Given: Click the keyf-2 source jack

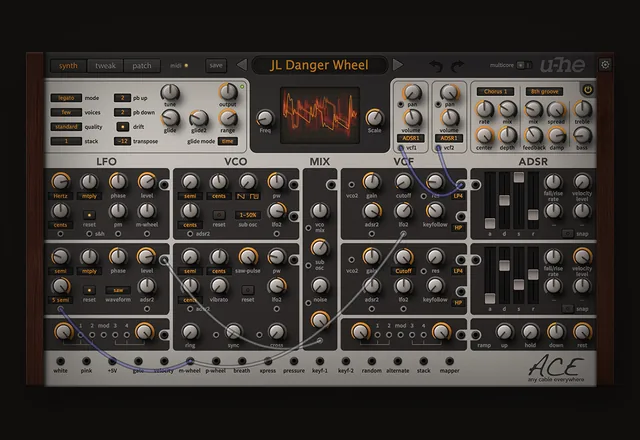Looking at the screenshot, I should (345, 361).
